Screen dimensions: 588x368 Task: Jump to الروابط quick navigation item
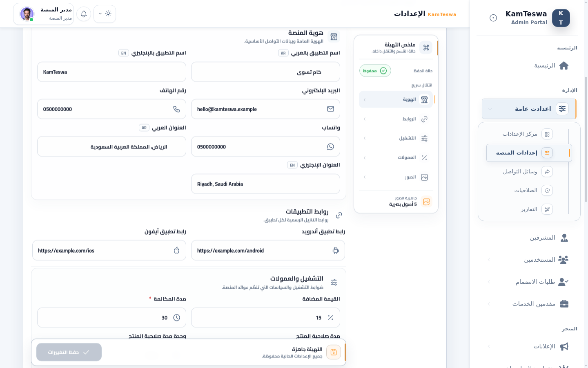[x=396, y=119]
